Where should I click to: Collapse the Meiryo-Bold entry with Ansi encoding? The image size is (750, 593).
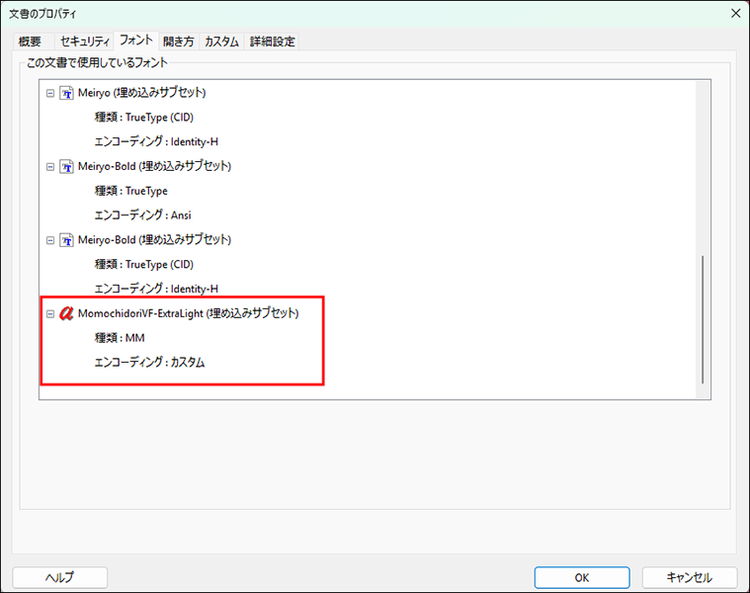click(50, 167)
